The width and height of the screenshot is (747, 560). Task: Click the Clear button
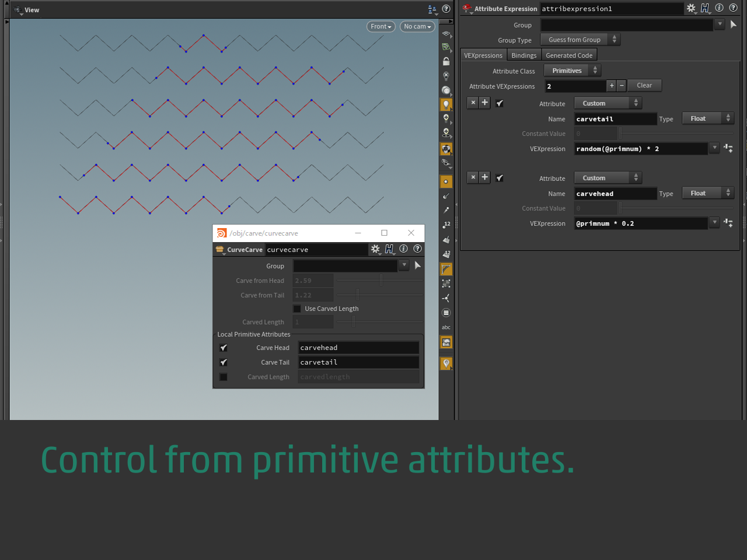pyautogui.click(x=644, y=85)
